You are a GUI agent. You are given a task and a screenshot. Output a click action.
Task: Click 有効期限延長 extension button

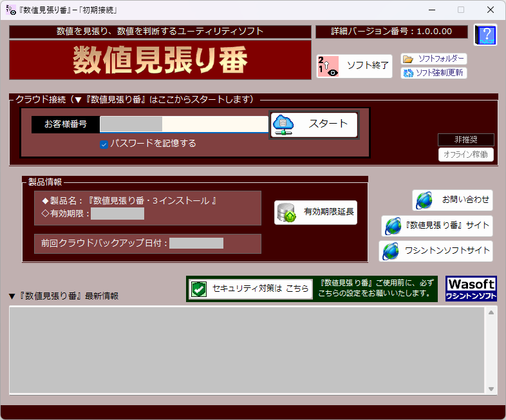pos(315,212)
